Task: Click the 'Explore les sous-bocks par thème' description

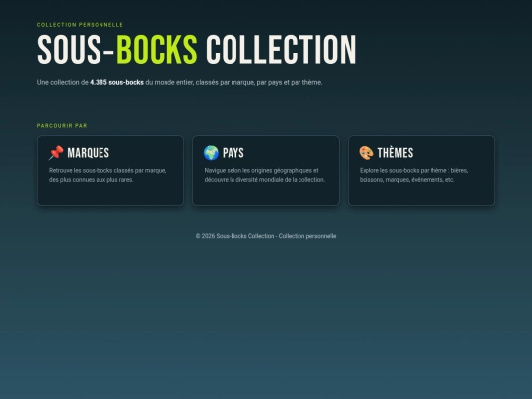Action: (414, 175)
